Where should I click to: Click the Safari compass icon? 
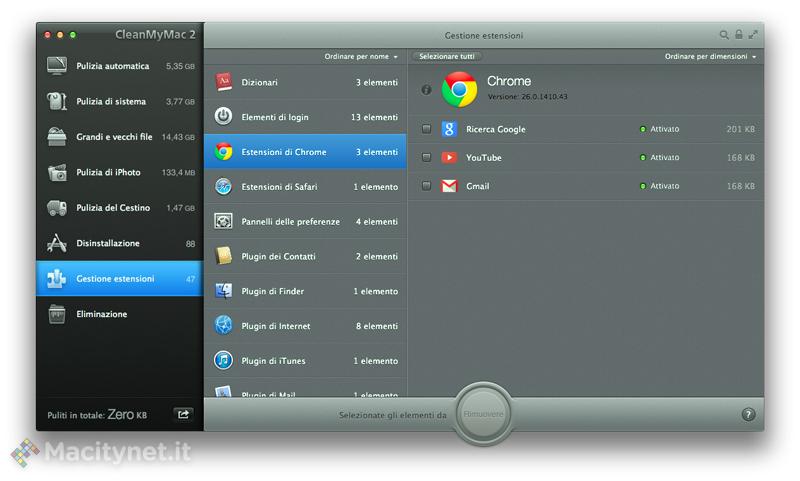pyautogui.click(x=223, y=187)
